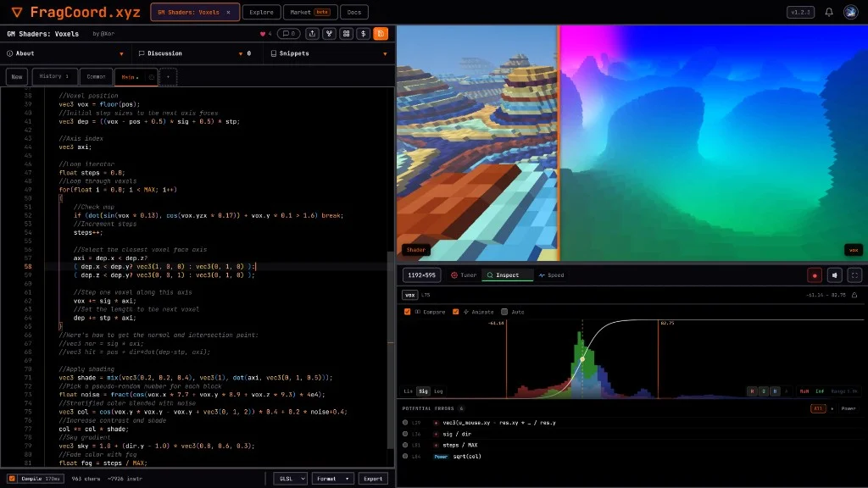
Task: Expand the About section
Action: (65, 53)
